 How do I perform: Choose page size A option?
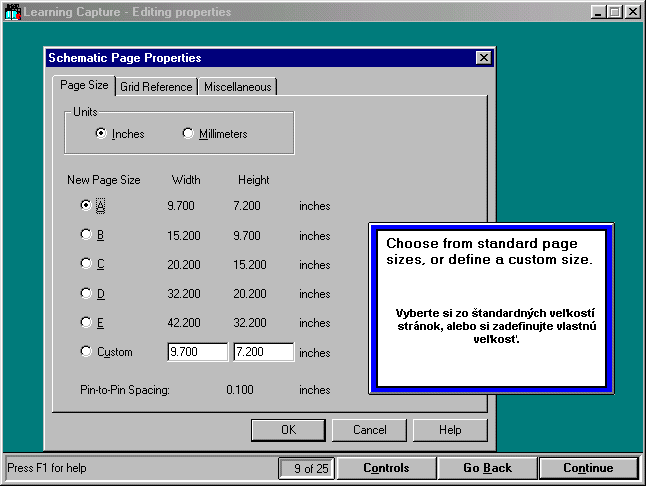(x=86, y=206)
